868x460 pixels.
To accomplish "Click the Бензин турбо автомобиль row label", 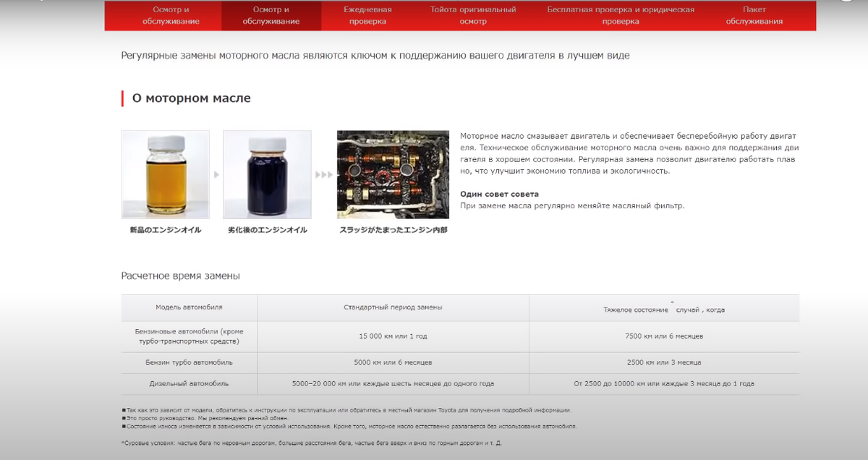I will [x=190, y=362].
